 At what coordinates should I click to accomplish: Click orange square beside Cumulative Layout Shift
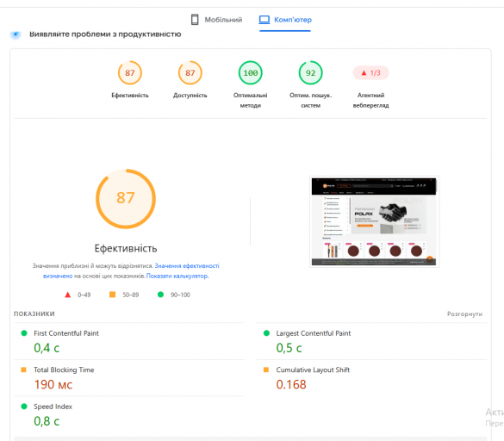266,370
